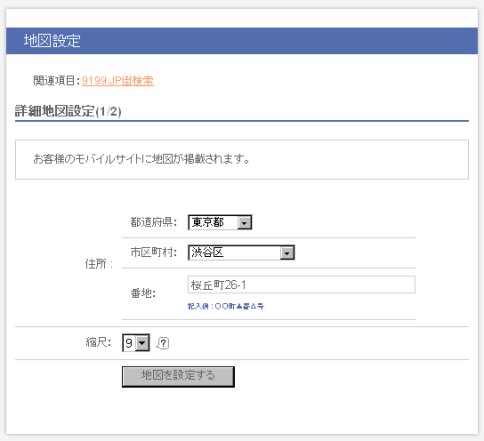Click the 地図を設定する button

[178, 377]
